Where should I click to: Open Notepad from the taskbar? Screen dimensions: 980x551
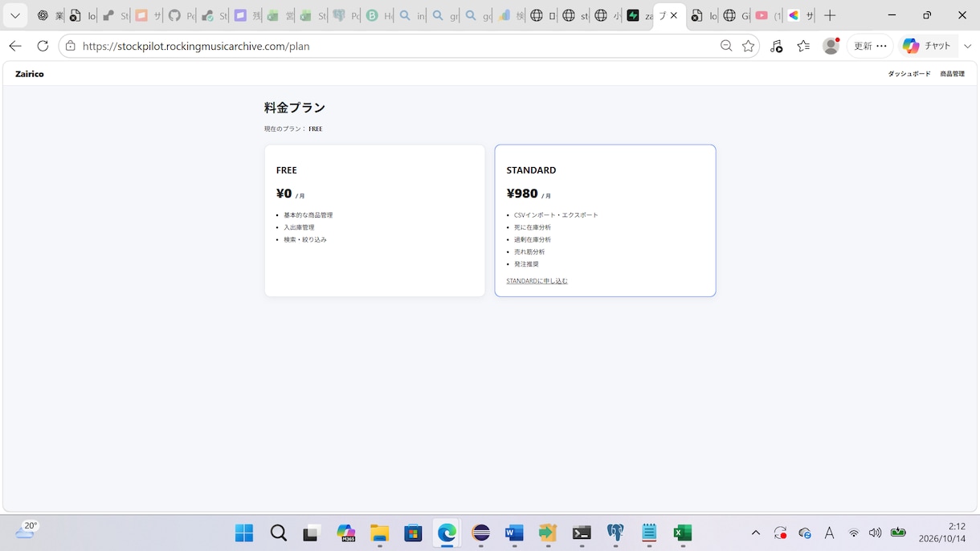point(649,533)
